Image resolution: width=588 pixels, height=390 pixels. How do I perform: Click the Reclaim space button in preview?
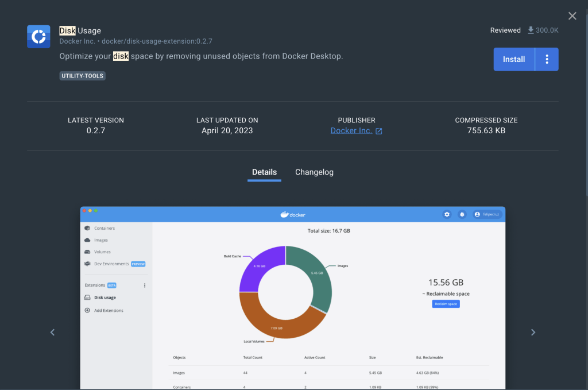[446, 304]
